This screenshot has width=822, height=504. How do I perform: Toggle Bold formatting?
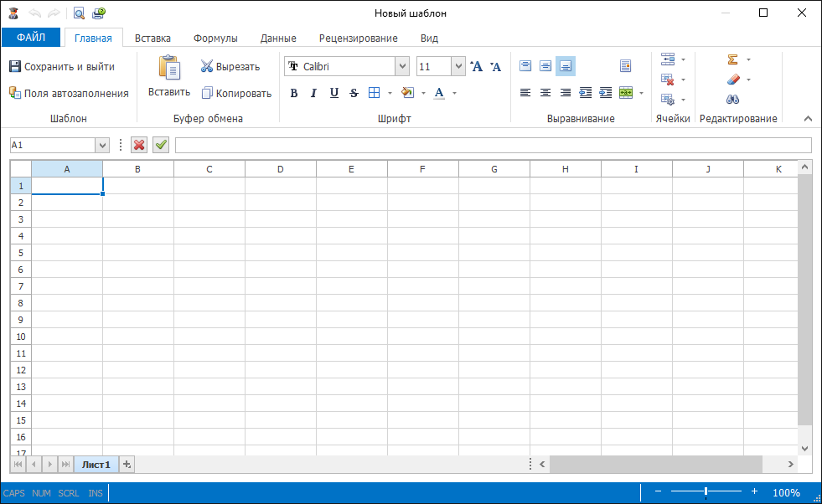point(294,93)
